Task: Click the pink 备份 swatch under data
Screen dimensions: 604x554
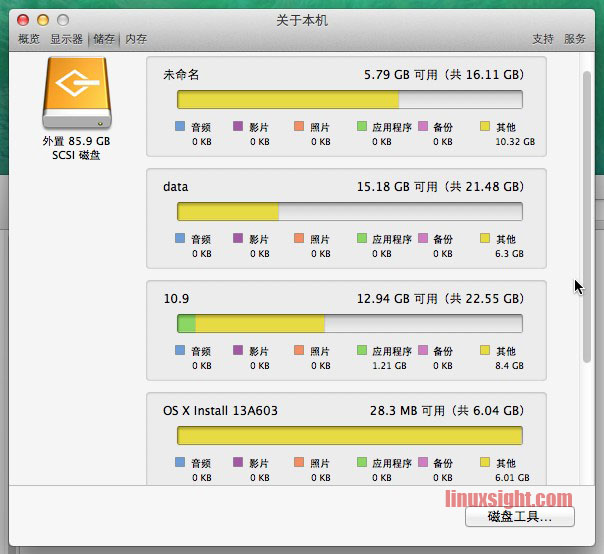Action: click(423, 238)
